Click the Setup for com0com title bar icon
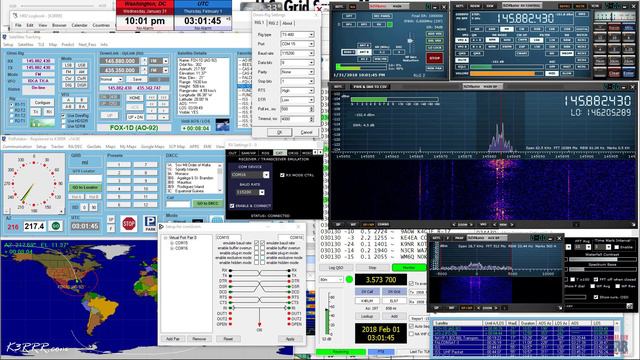The height and width of the screenshot is (360, 640). [161, 227]
